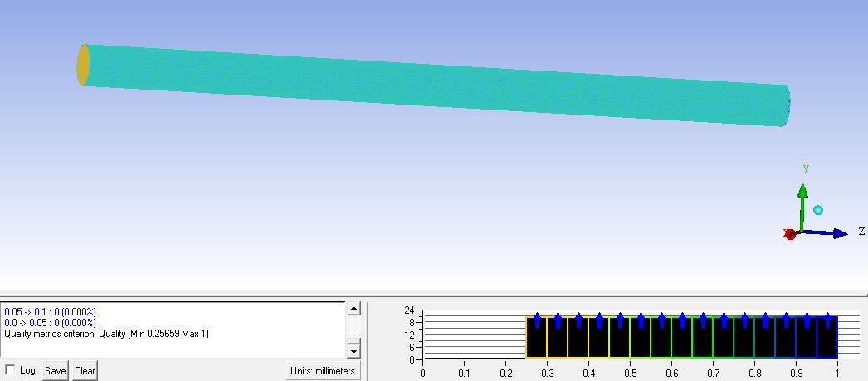Select the yellow inlet cap of the cylinder
The width and height of the screenshot is (868, 381).
tap(83, 65)
